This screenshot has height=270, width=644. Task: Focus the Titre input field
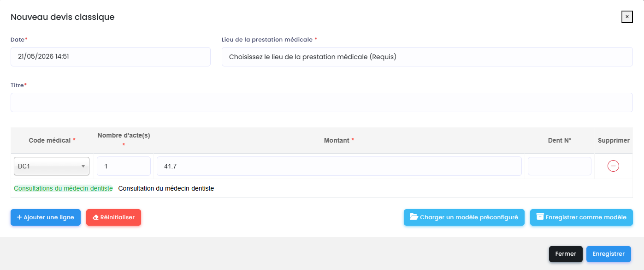(322, 102)
